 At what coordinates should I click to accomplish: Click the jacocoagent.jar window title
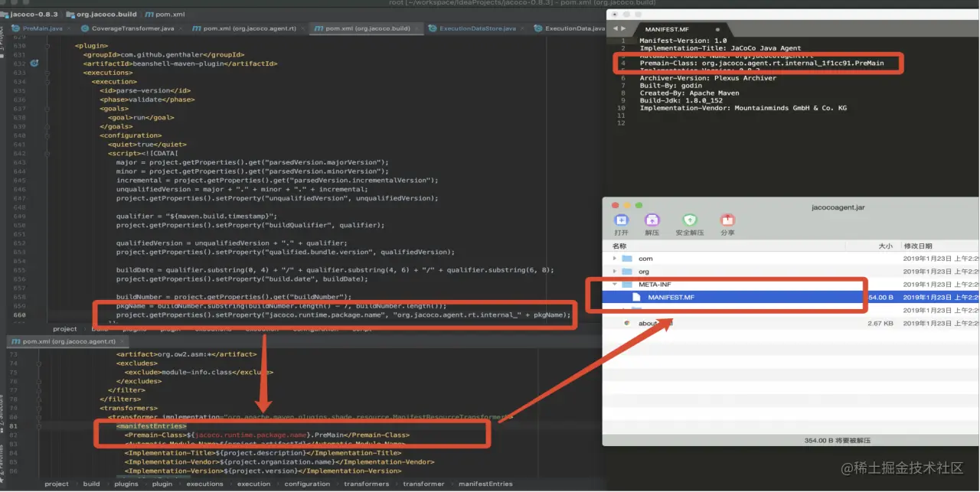tap(838, 207)
